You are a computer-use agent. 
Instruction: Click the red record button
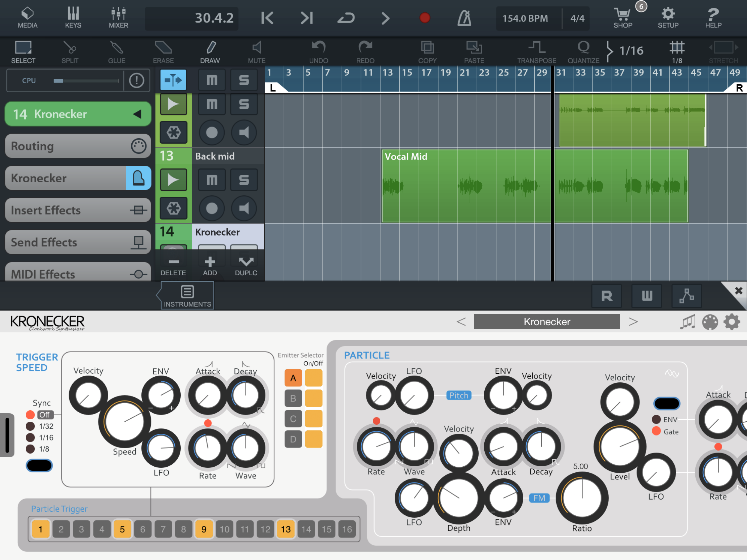[x=425, y=18]
